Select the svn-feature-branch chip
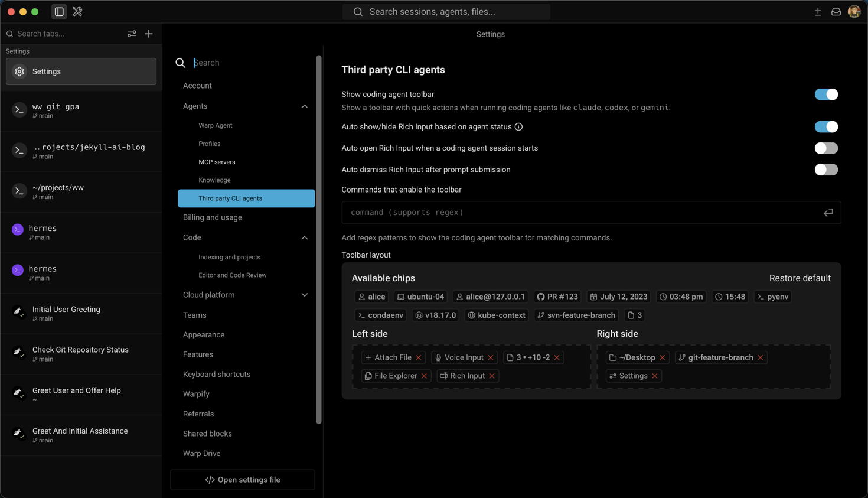 pyautogui.click(x=576, y=315)
